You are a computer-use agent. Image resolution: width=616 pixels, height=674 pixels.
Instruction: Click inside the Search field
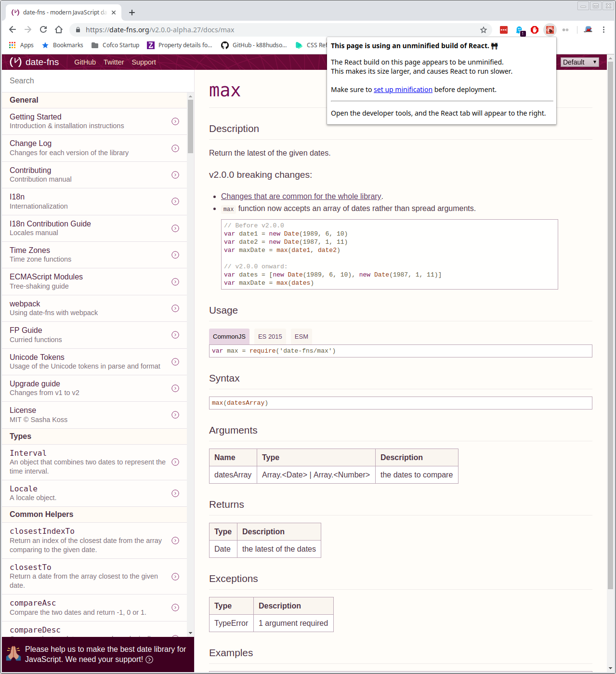(x=72, y=80)
